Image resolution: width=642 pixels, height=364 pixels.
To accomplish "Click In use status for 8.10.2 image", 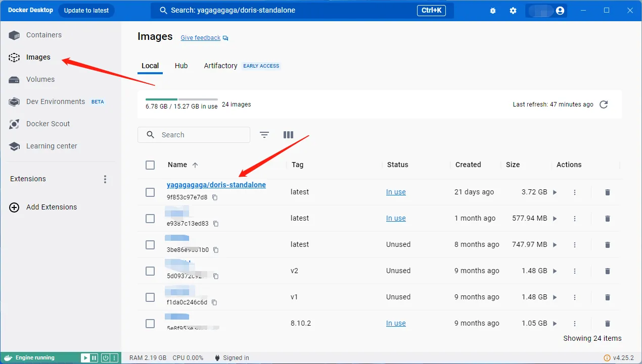I will click(x=396, y=324).
